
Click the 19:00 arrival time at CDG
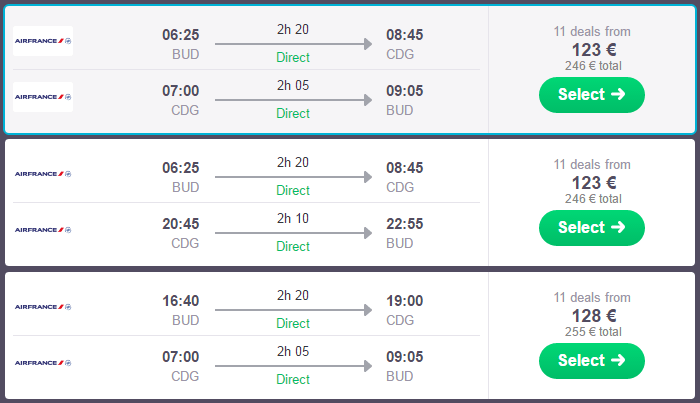coord(405,301)
